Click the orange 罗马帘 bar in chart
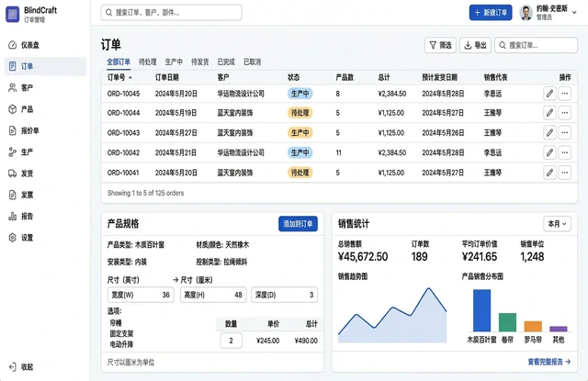 pos(533,326)
